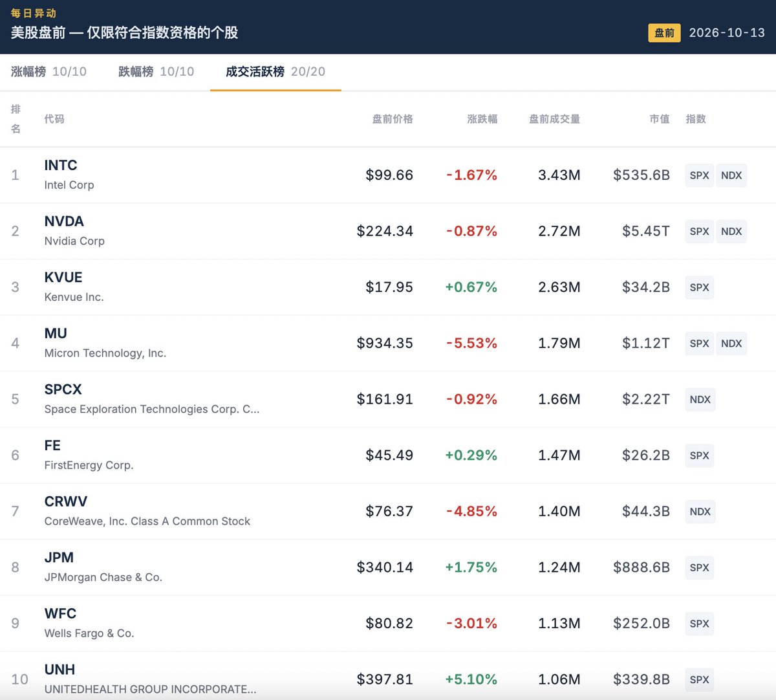Click the SPX tag in the JPM row
This screenshot has height=700, width=776.
point(700,568)
